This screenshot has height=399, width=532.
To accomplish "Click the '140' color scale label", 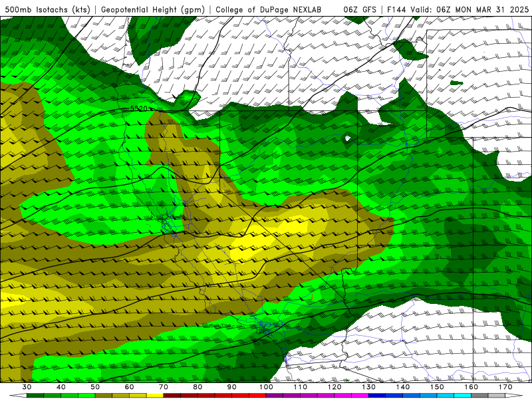I will pos(403,387).
